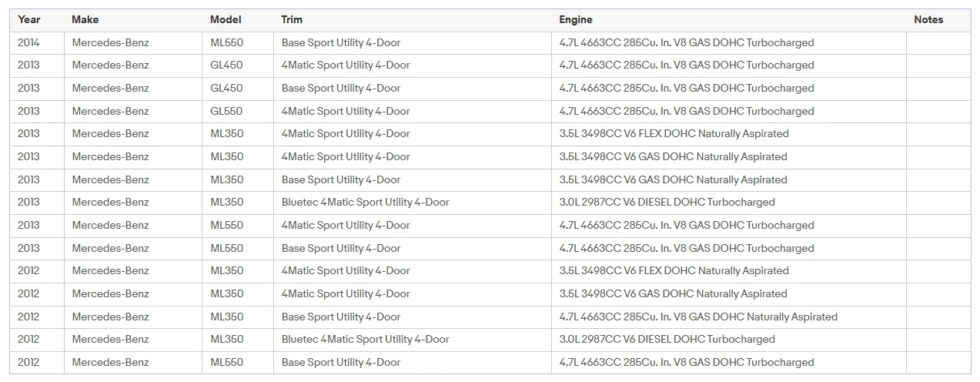Select the GL550 model cell
Viewport: 980px width, 382px height.
pyautogui.click(x=238, y=112)
